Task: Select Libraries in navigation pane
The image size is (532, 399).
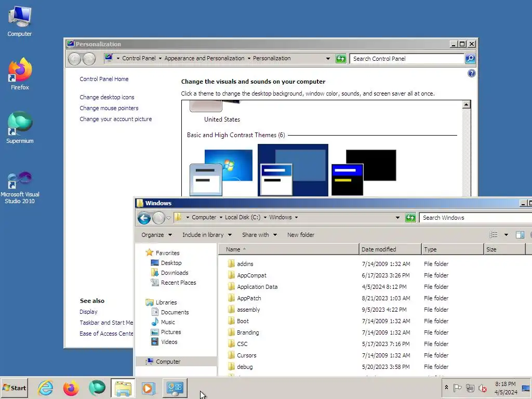Action: tap(162, 302)
